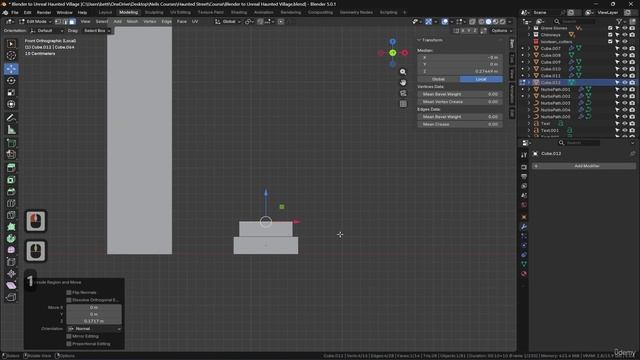Disable rendering of Cube.010 camera icon
Viewport: 640px width, 360px height.
click(632, 69)
